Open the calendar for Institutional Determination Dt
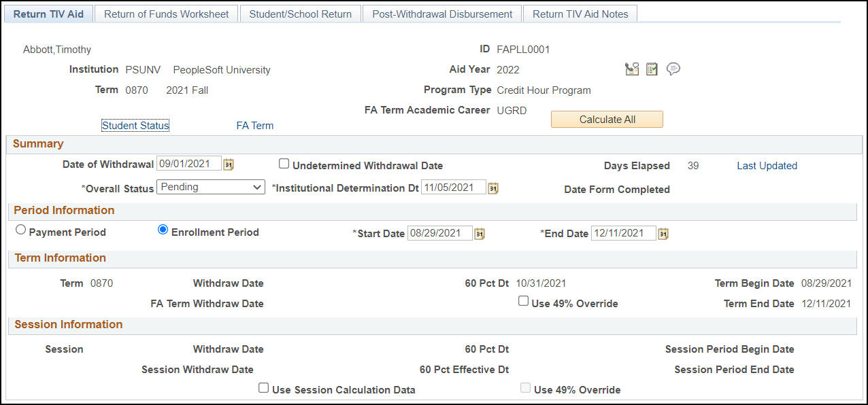 coord(493,188)
